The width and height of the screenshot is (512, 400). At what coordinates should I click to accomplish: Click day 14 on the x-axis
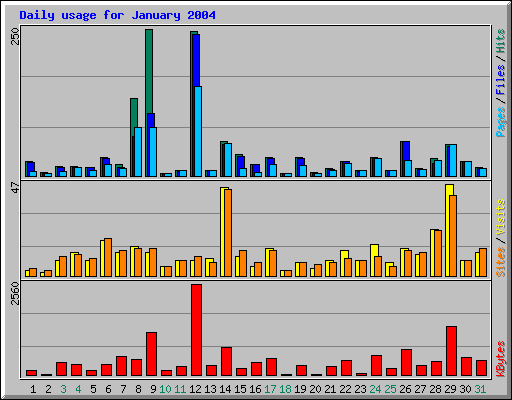tap(225, 389)
